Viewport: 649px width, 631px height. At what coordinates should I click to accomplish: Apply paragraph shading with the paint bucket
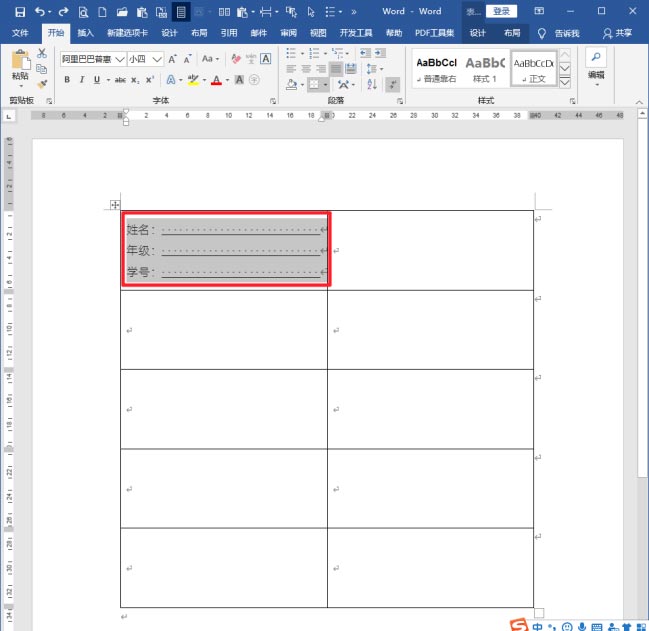pyautogui.click(x=291, y=84)
